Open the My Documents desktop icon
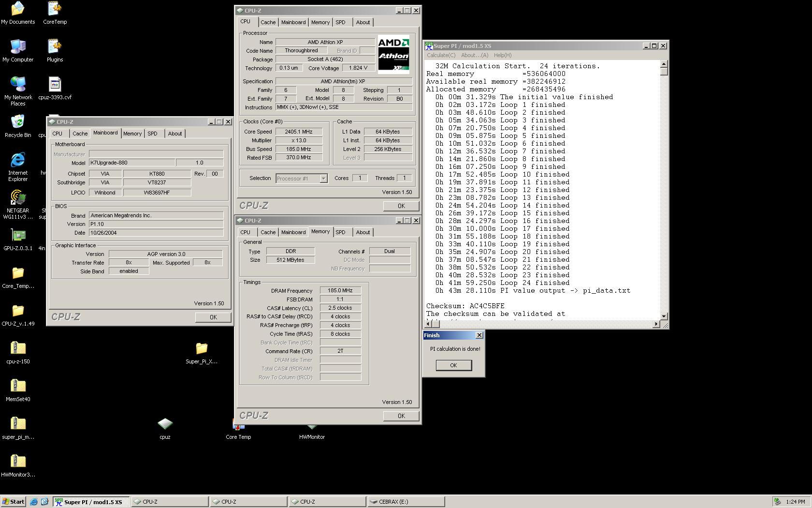Screen dimensions: 812x508 tap(18, 13)
